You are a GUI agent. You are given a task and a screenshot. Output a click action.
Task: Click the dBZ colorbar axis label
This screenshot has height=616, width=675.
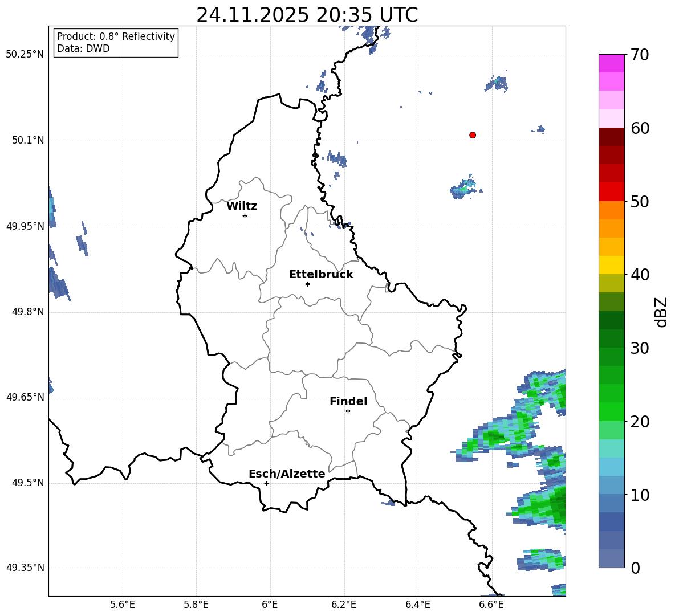point(661,312)
